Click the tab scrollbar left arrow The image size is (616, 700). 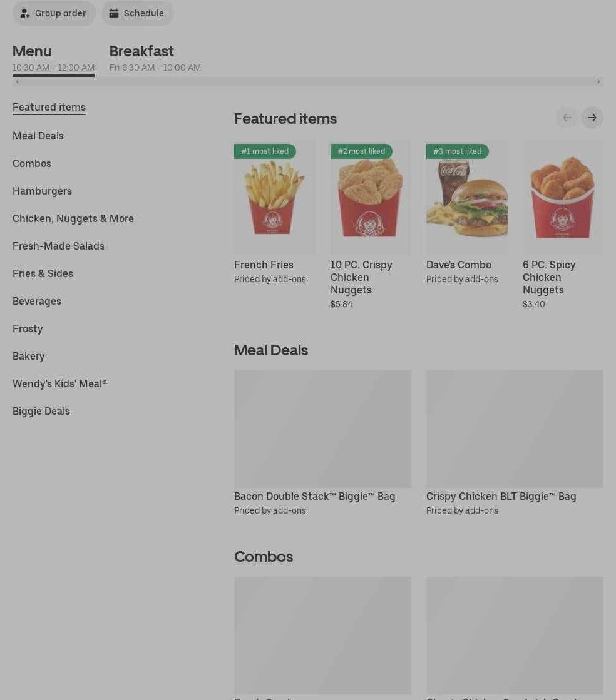(17, 82)
